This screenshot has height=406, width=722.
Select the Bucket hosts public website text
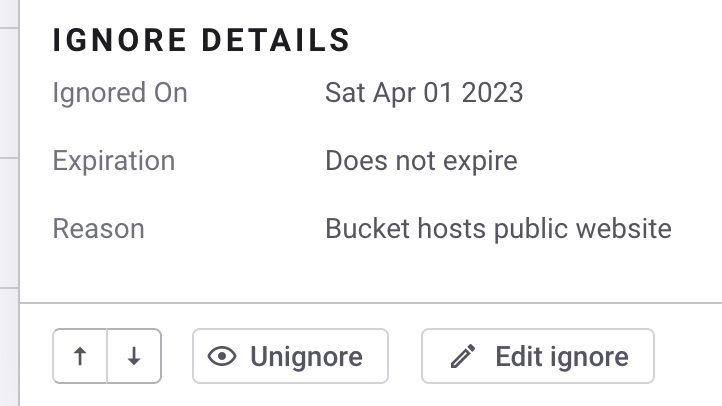(x=498, y=228)
